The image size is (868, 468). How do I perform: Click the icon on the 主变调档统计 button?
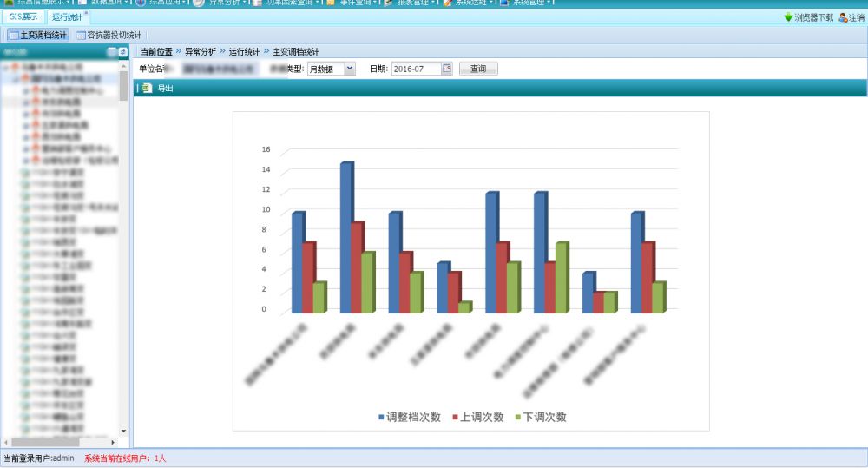(x=13, y=36)
